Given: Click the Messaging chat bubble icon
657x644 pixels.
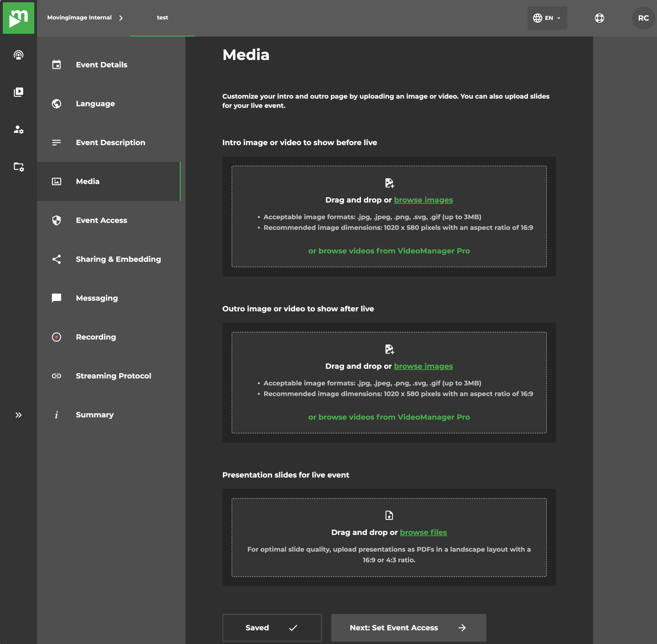Looking at the screenshot, I should coord(57,298).
